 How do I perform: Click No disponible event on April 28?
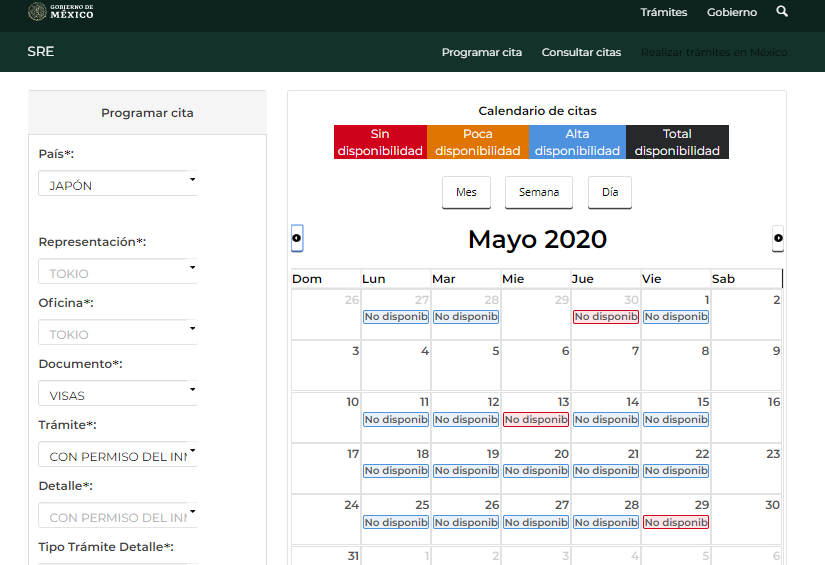click(466, 317)
